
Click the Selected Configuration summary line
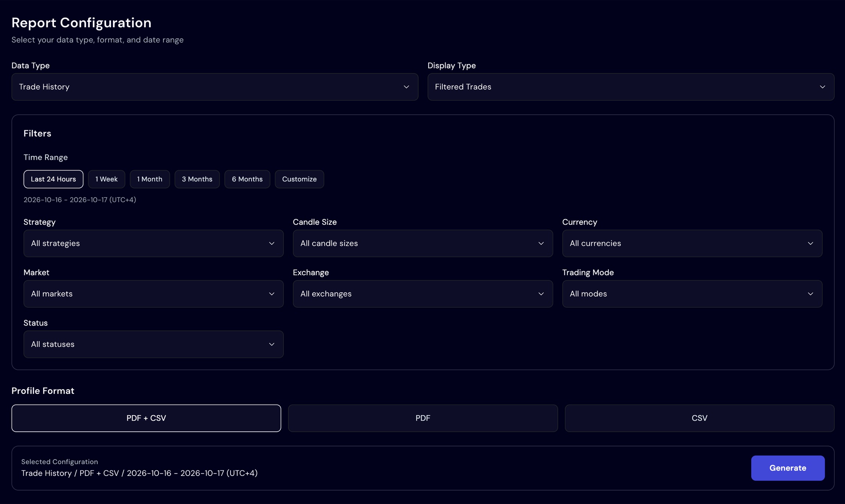pyautogui.click(x=139, y=473)
